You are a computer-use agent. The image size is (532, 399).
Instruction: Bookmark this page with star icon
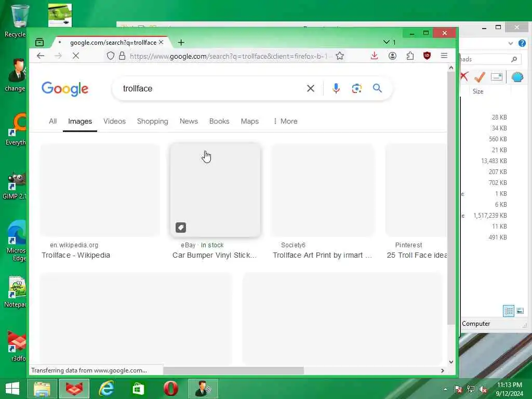[x=340, y=56]
